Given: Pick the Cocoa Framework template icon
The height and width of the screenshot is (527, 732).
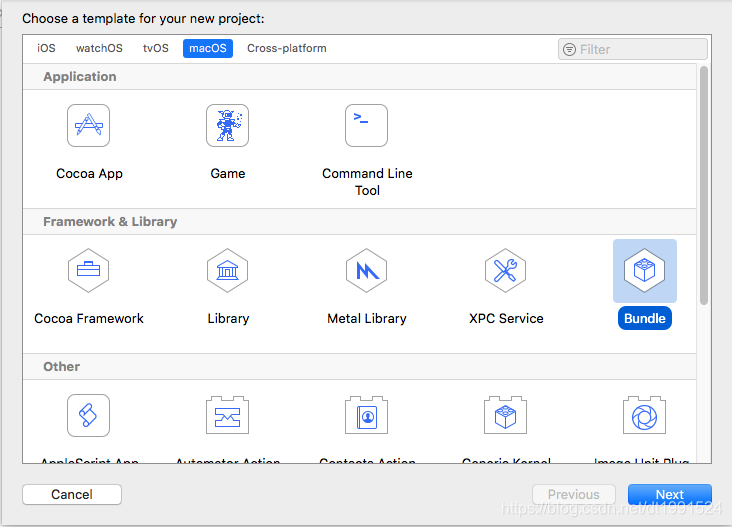Looking at the screenshot, I should coord(88,271).
